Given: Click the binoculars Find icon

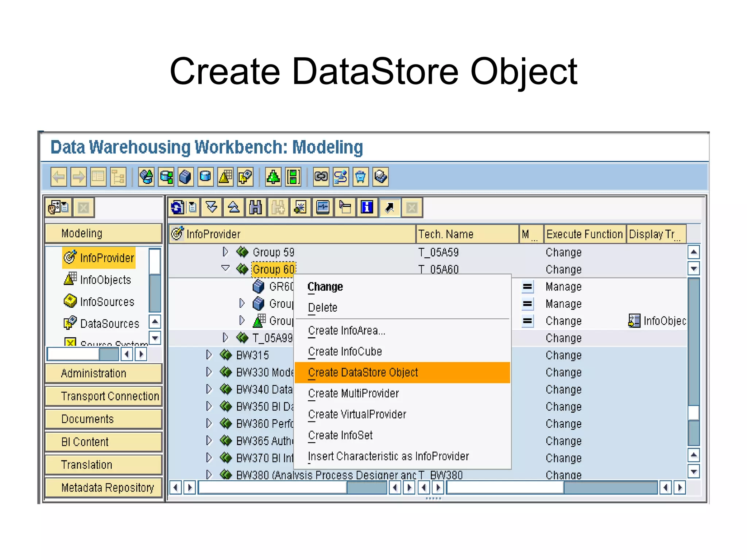Looking at the screenshot, I should coord(256,208).
